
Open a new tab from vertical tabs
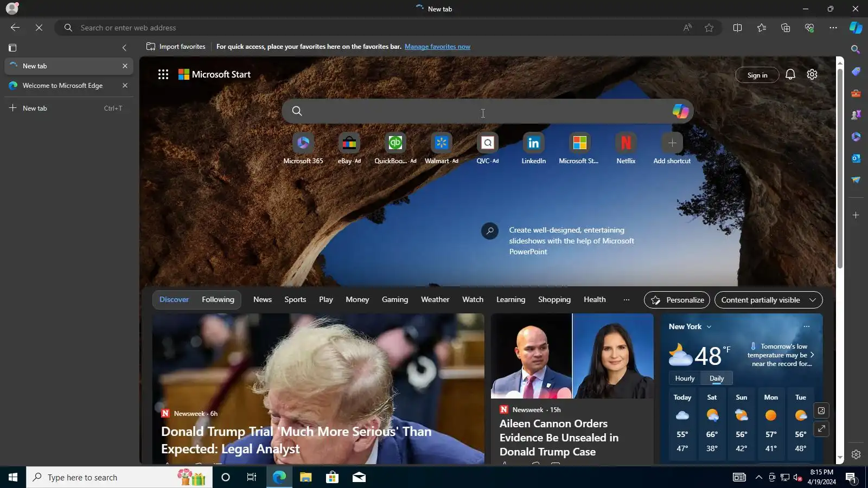68,108
